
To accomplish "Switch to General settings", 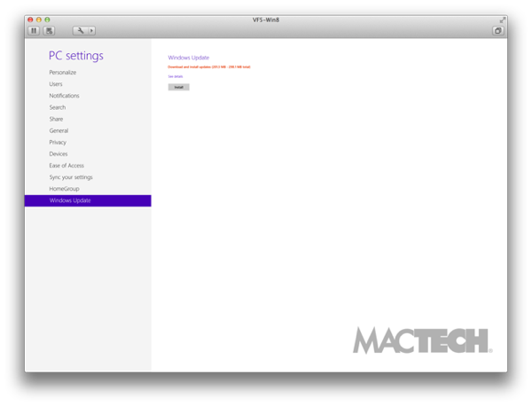I will pyautogui.click(x=59, y=130).
